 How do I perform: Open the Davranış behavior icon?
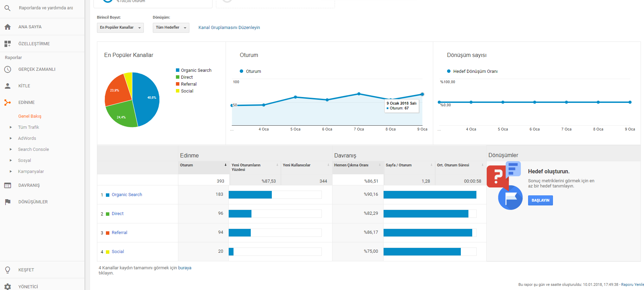[8, 185]
